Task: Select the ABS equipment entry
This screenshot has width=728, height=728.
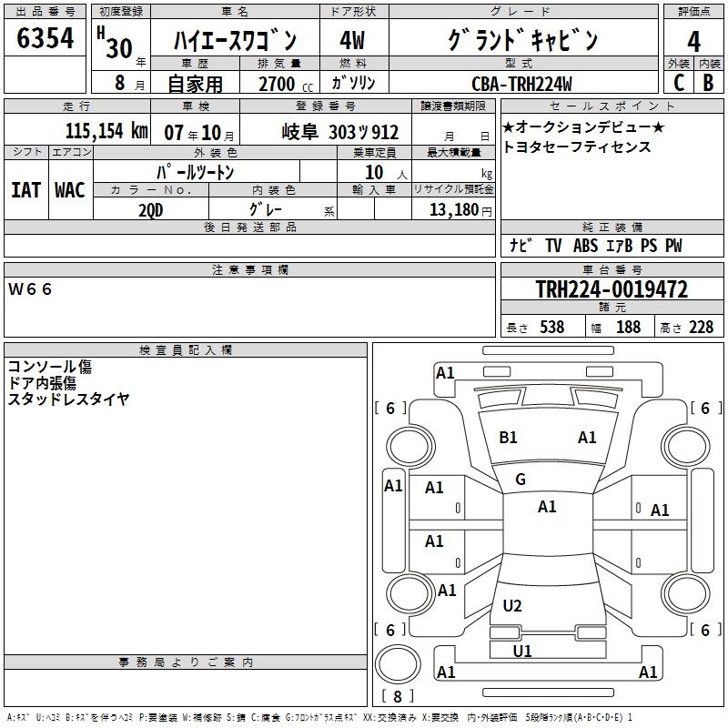Action: [586, 245]
